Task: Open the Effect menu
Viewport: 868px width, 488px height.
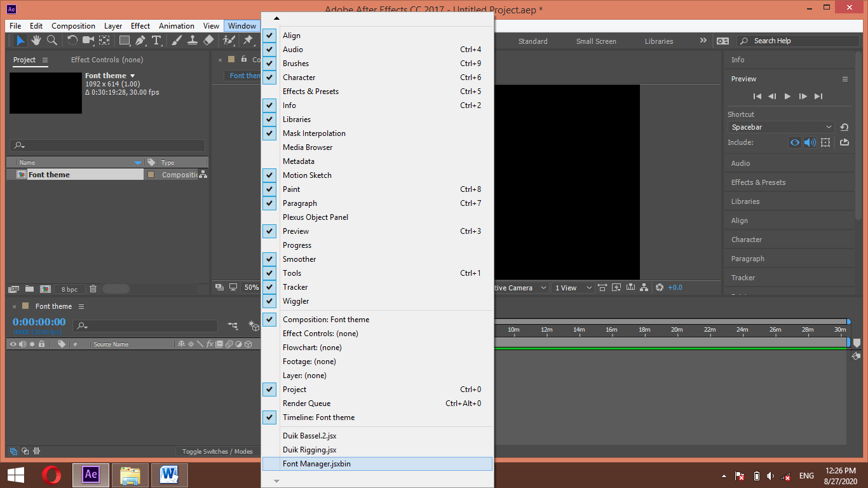Action: click(x=140, y=26)
